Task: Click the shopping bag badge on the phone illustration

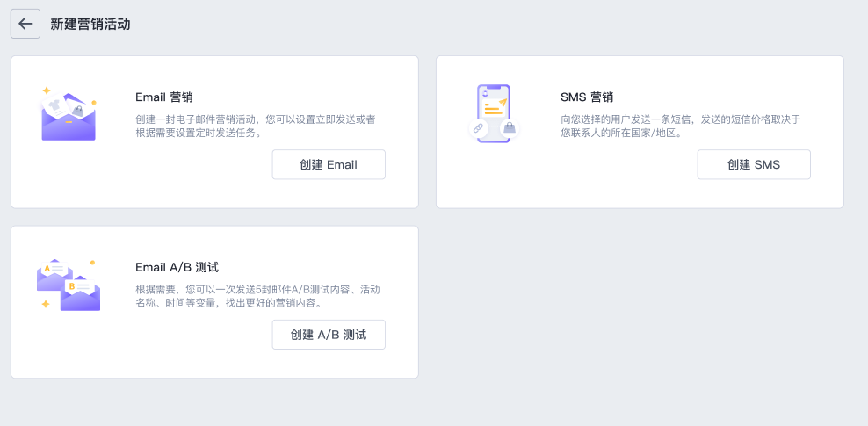Action: coord(508,129)
